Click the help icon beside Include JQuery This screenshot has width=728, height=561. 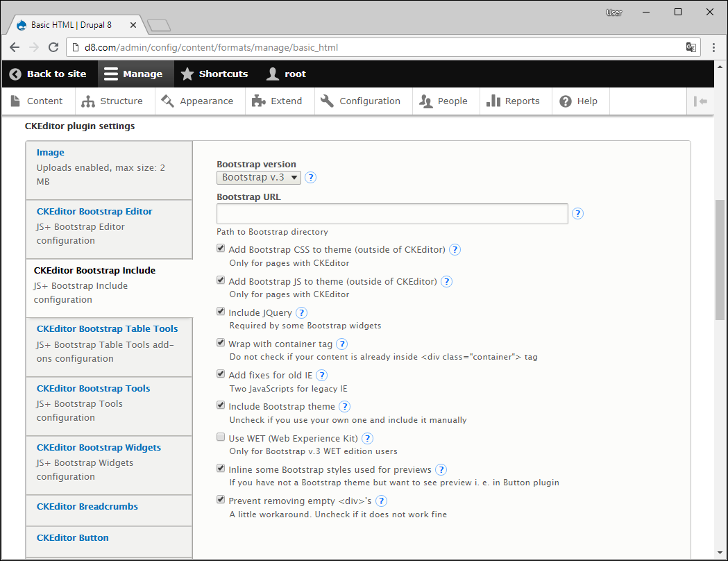(x=302, y=313)
